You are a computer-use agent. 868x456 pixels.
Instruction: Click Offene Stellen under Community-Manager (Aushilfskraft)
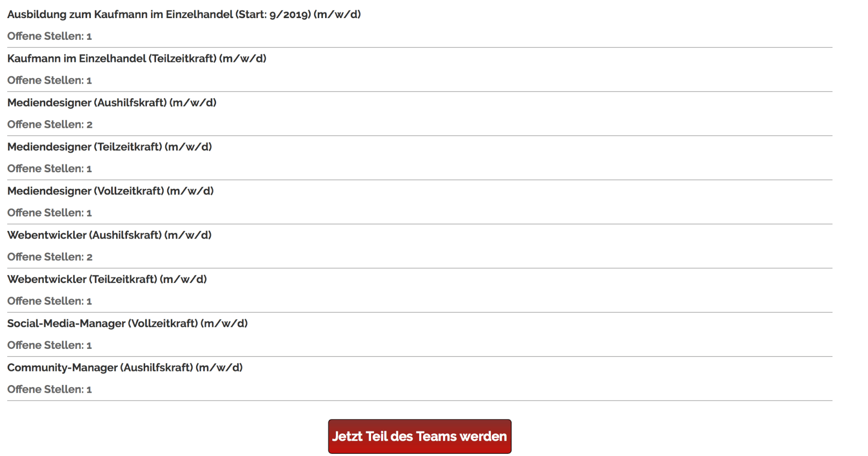click(x=50, y=390)
